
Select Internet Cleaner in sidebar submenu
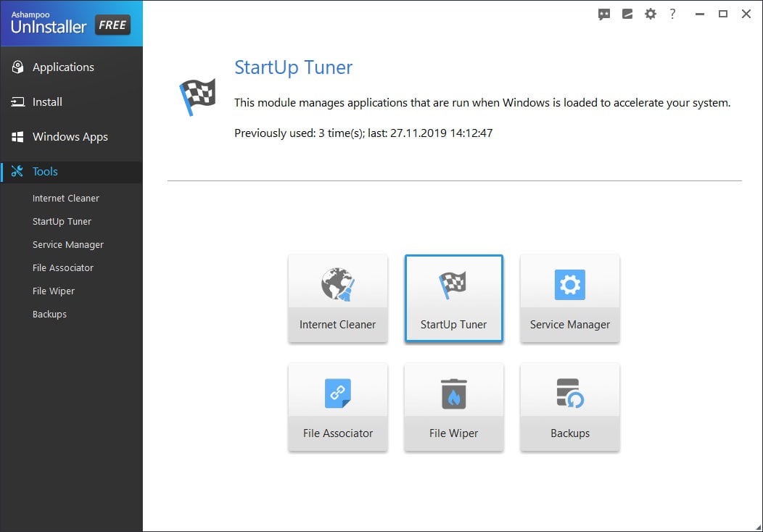click(66, 199)
